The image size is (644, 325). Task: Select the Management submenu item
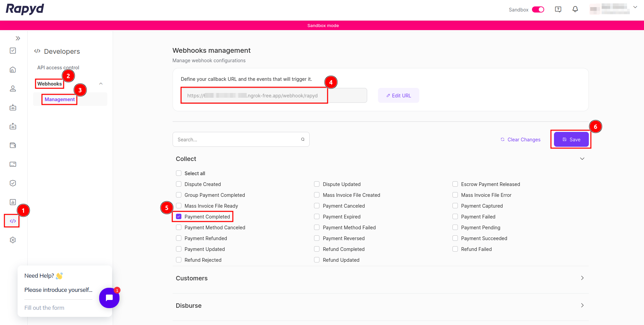pos(60,99)
